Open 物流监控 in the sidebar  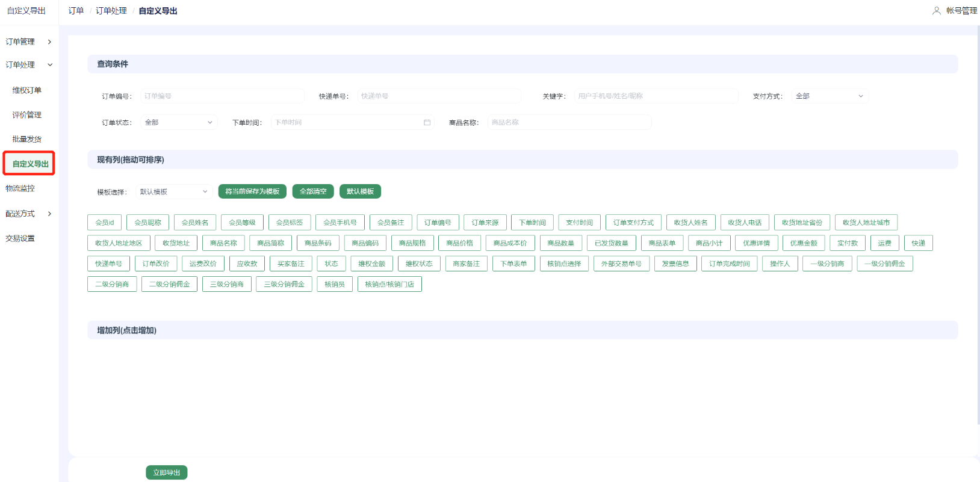(x=20, y=188)
